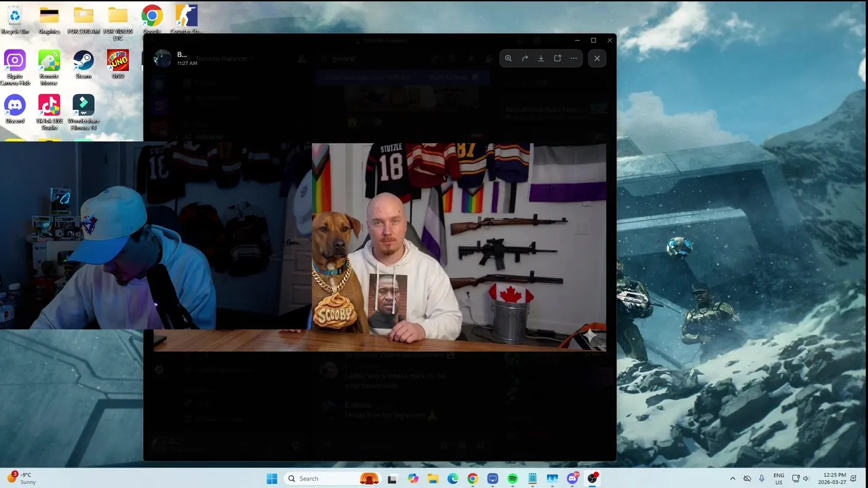Screen dimensions: 868x488
Task: Launch Discord desktop shortcut
Action: 15,109
